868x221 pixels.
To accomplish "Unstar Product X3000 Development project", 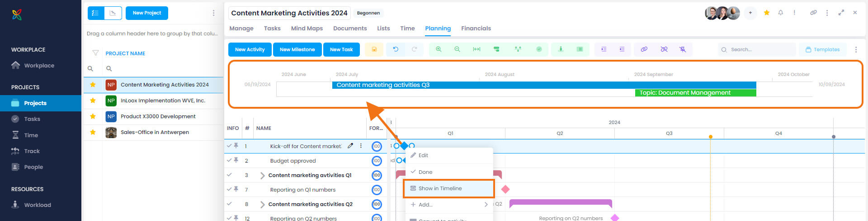I will [93, 116].
